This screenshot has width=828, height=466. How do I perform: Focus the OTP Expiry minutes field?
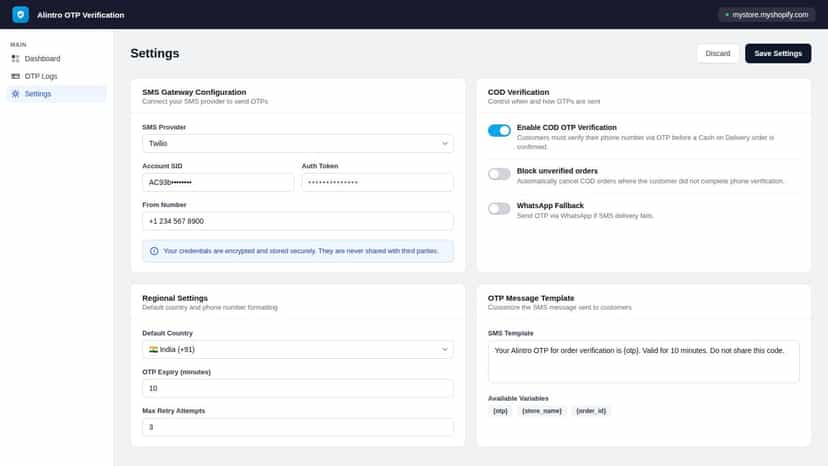coord(297,388)
